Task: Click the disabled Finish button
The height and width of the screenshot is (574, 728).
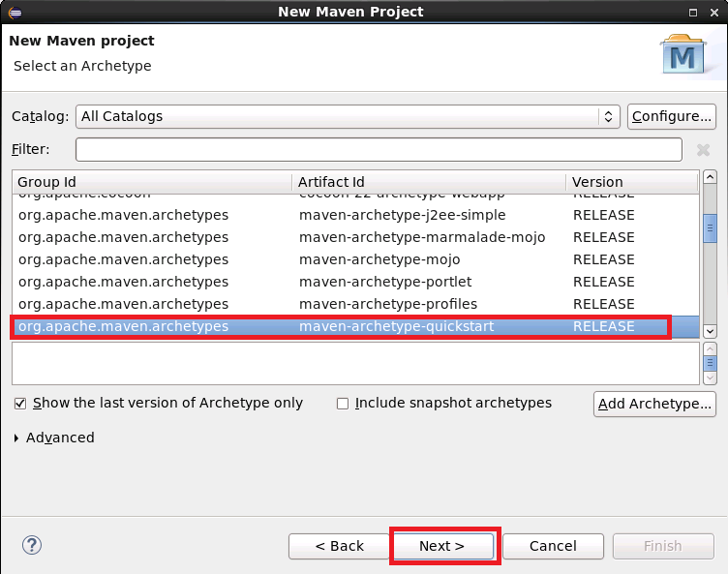Action: (663, 546)
